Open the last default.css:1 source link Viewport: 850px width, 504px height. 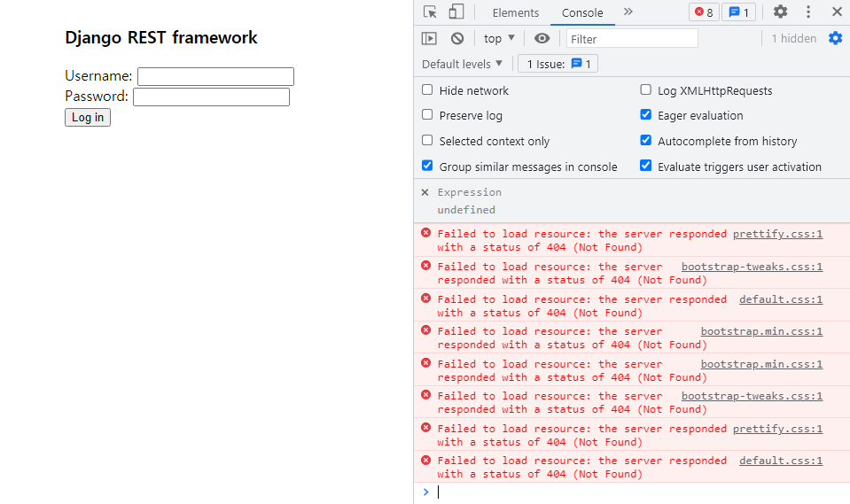click(781, 461)
